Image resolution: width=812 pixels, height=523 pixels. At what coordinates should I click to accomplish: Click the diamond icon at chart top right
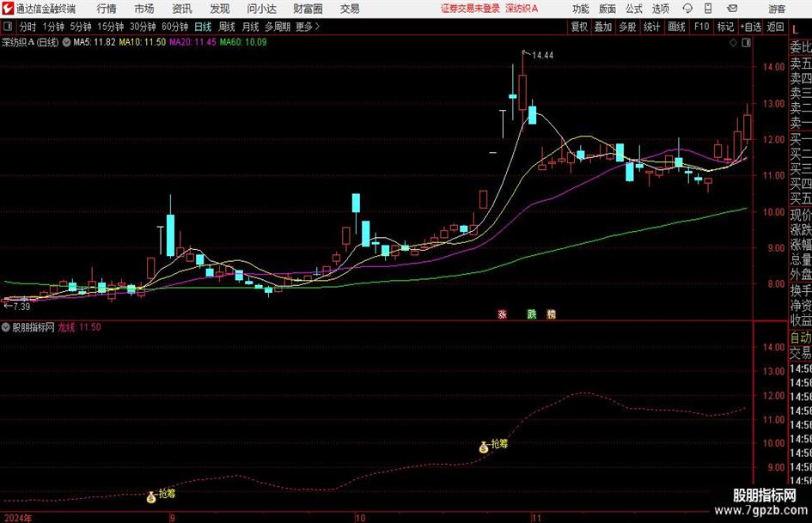[x=733, y=43]
